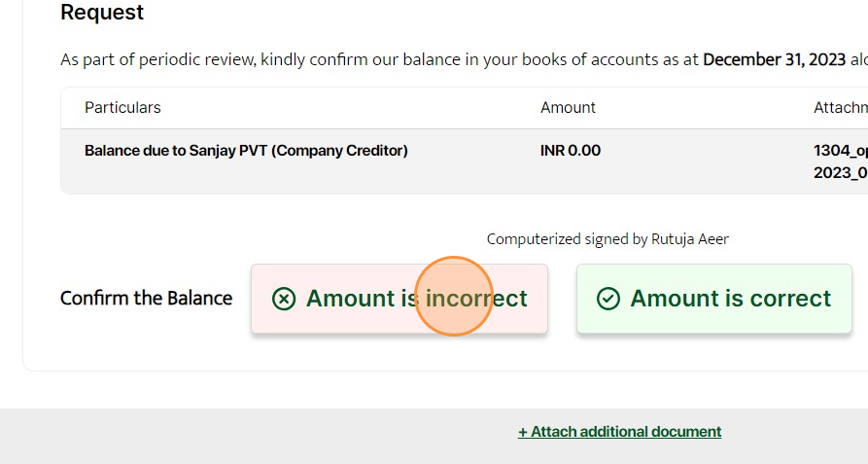Click the attachment name line starting 2023_0
The height and width of the screenshot is (464, 868).
(x=840, y=172)
